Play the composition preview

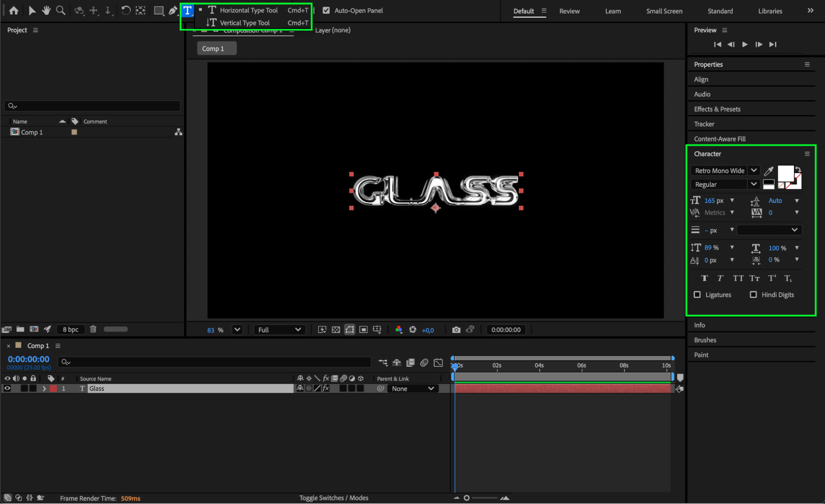point(745,45)
